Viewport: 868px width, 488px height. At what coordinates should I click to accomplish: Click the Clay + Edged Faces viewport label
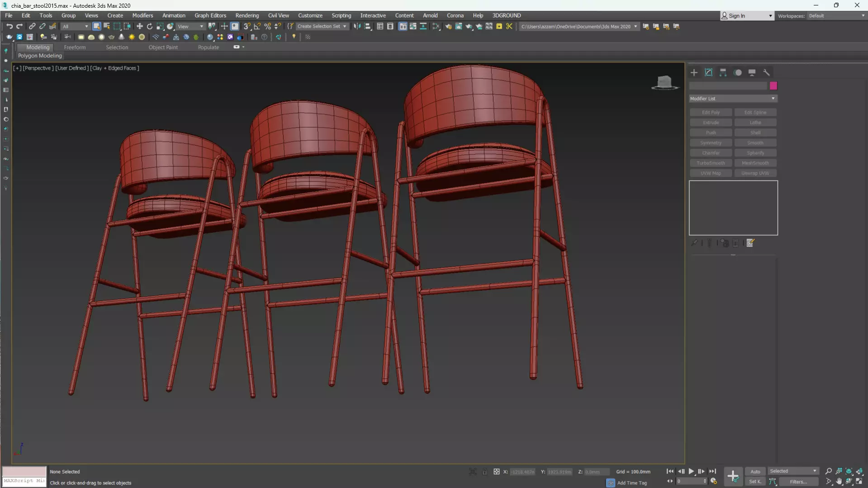click(x=114, y=68)
